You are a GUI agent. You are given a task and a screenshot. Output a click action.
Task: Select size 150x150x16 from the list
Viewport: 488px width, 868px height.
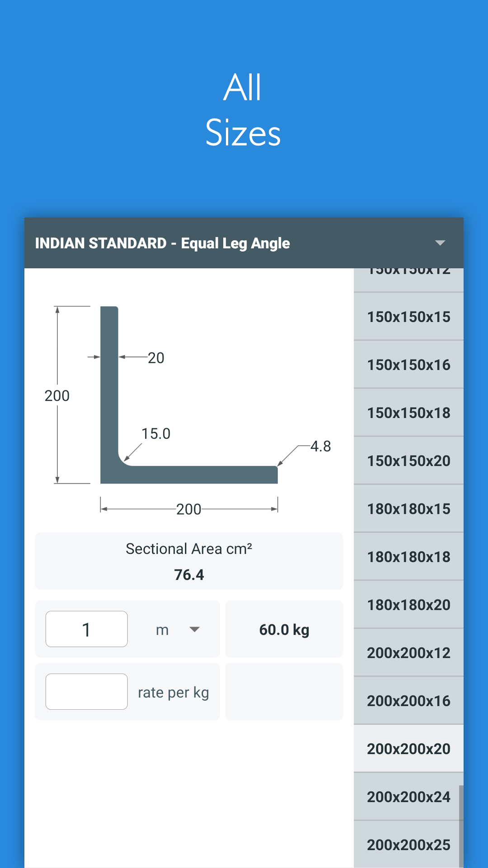pos(408,365)
